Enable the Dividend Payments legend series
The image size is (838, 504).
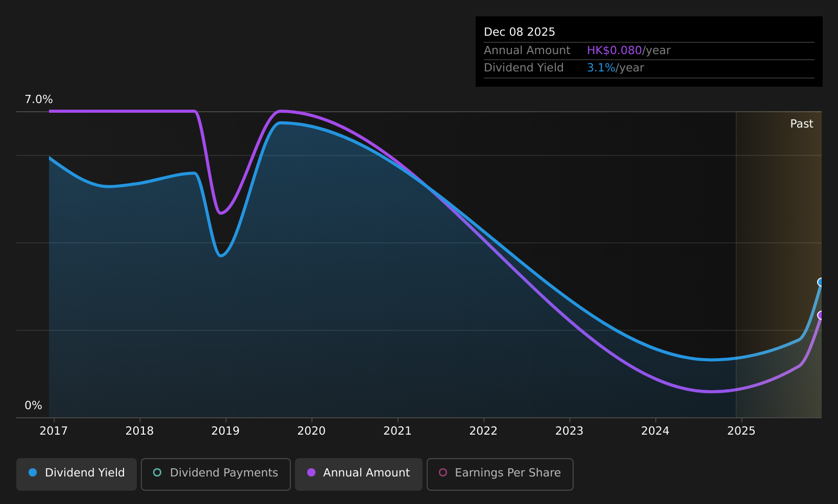click(x=216, y=474)
